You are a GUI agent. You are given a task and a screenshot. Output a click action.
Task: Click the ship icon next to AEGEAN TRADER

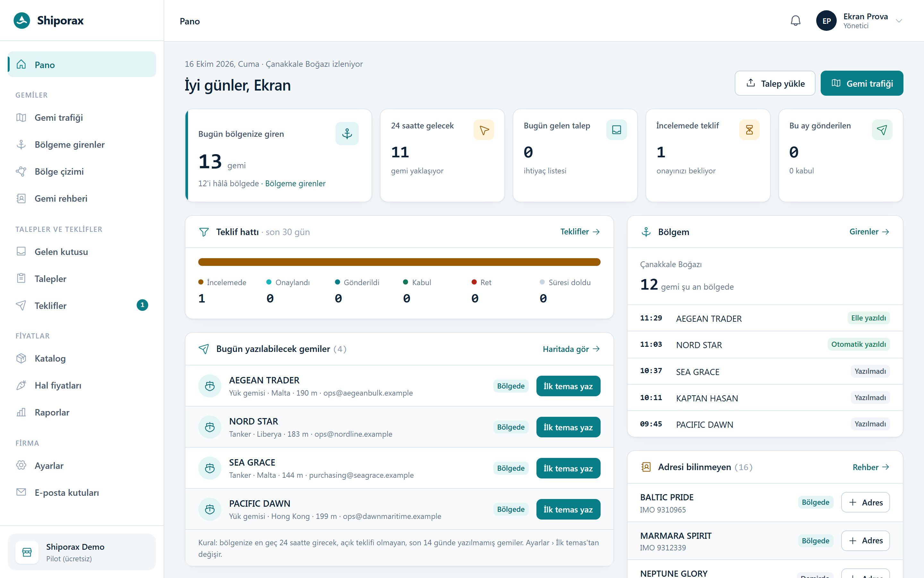(210, 386)
